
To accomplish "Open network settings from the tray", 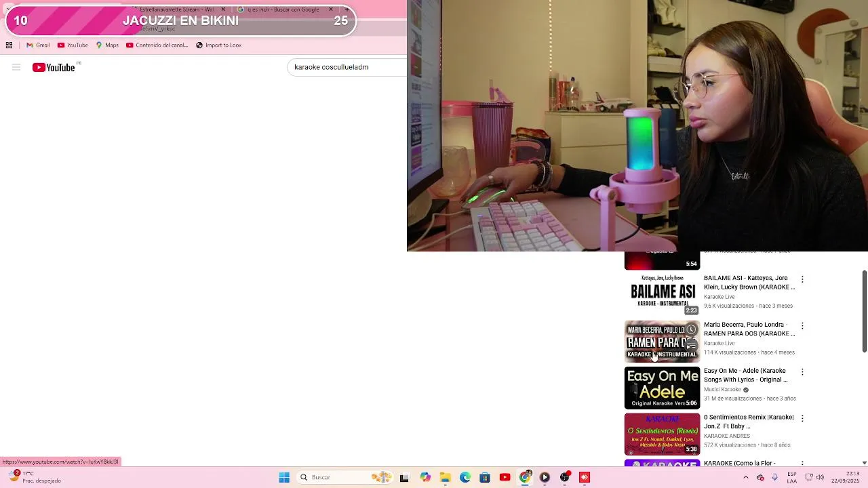I will click(809, 477).
